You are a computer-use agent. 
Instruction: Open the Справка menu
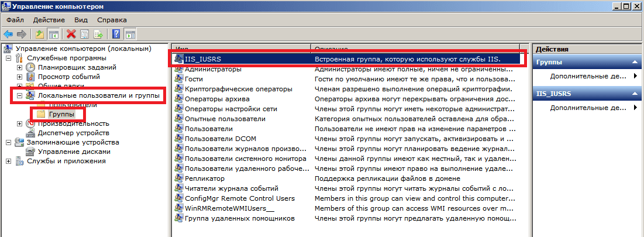112,20
